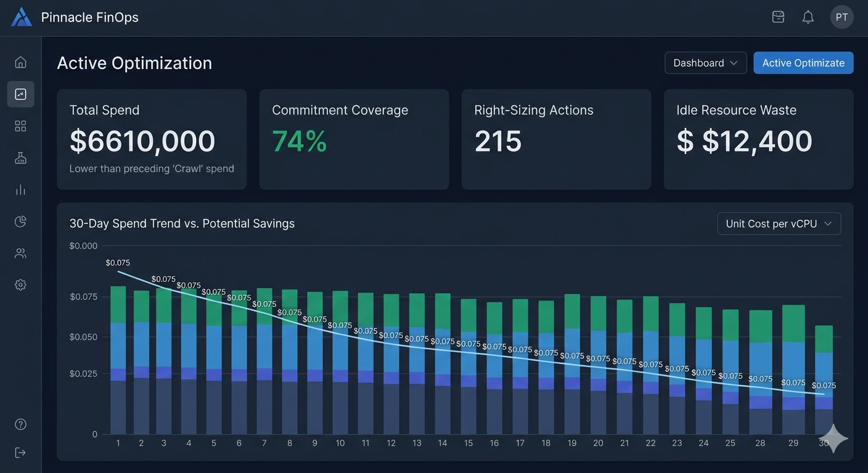Select the trend chart icon in sidebar

[x=20, y=94]
